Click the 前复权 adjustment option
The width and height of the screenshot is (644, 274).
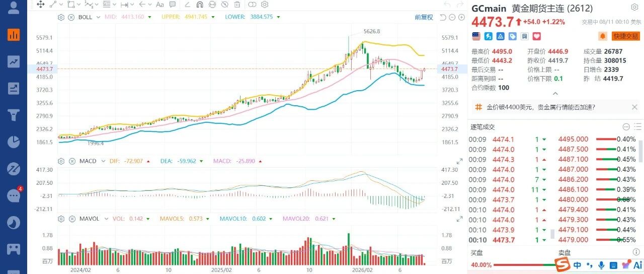[x=424, y=17]
